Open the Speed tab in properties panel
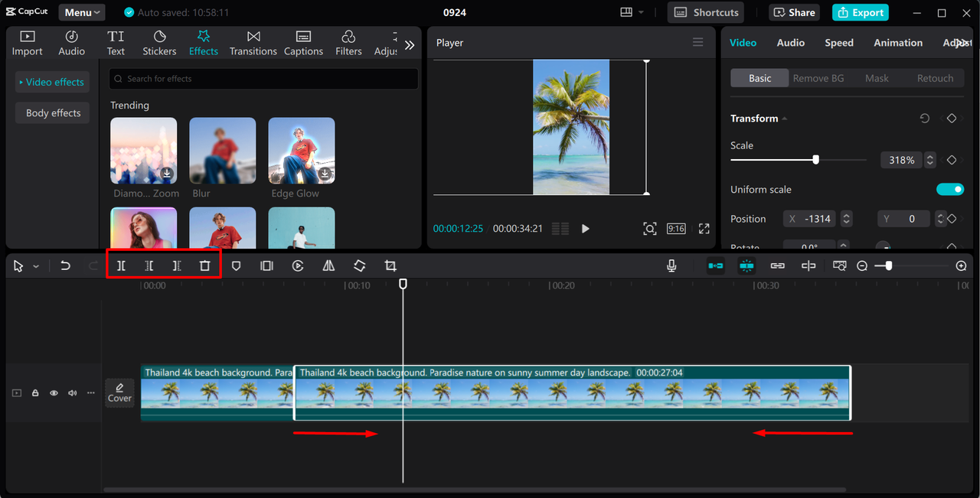 (x=838, y=43)
